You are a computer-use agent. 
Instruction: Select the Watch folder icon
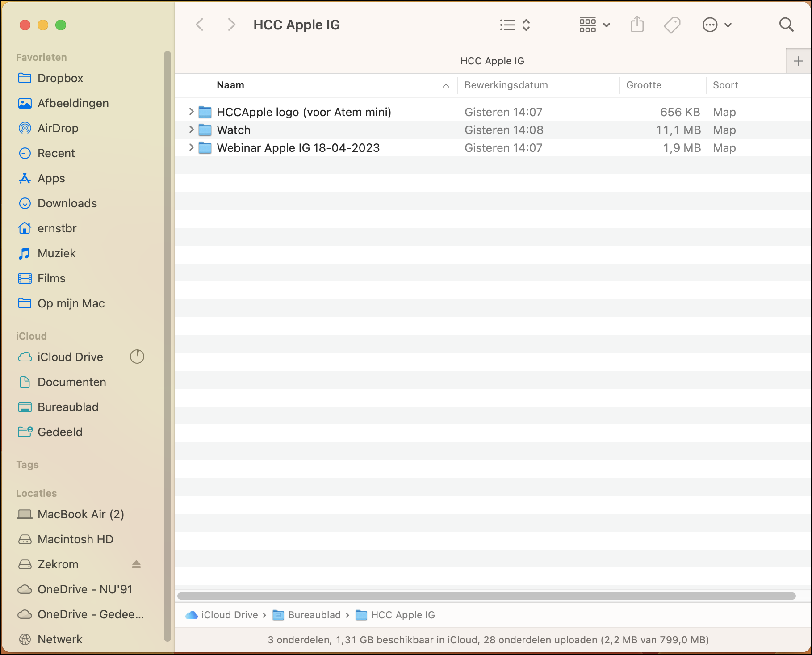point(205,130)
